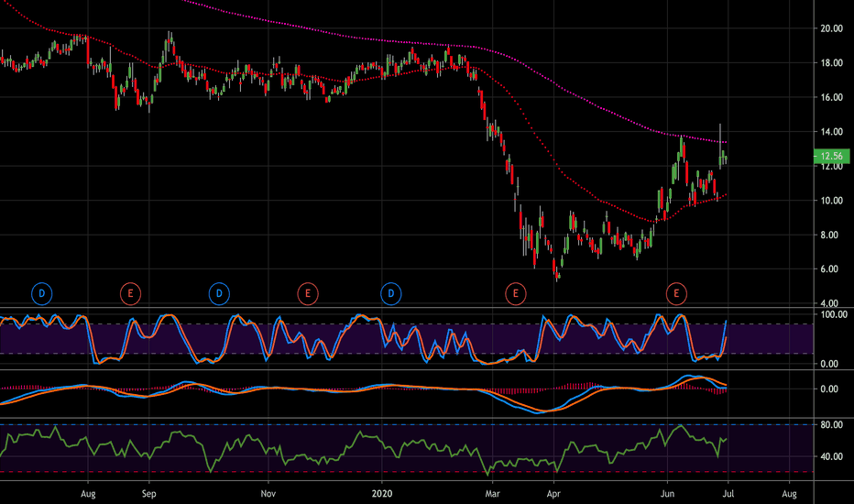
Task: Click the Aug label left of Sep
Action: coord(88,494)
